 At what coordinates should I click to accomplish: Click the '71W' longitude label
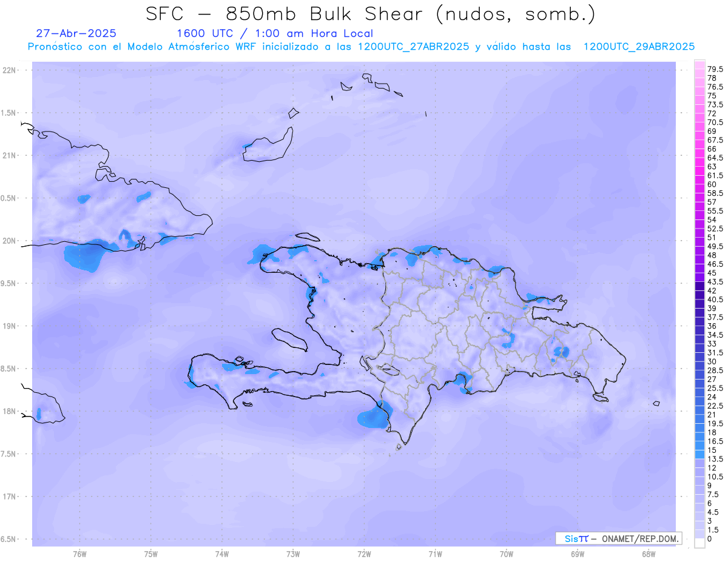point(435,554)
